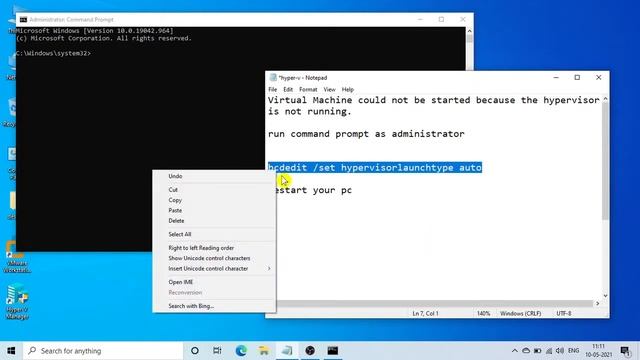
Task: Maximize the Command Prompt window
Action: coord(441,19)
